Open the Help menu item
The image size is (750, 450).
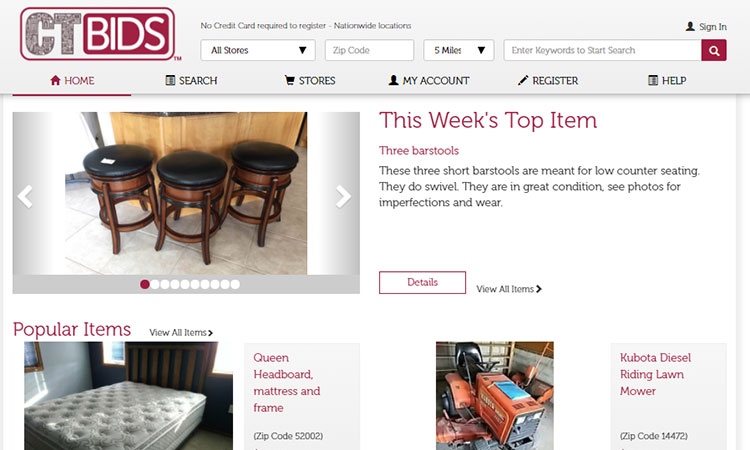coord(667,81)
